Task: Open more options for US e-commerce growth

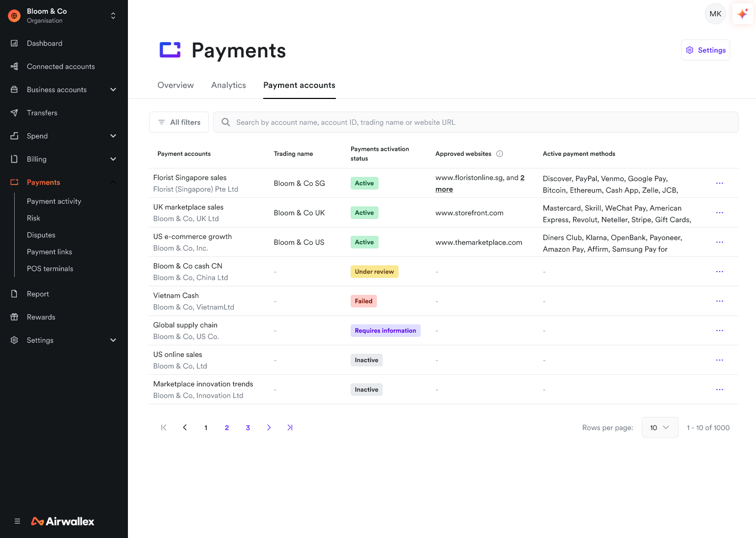Action: [720, 242]
